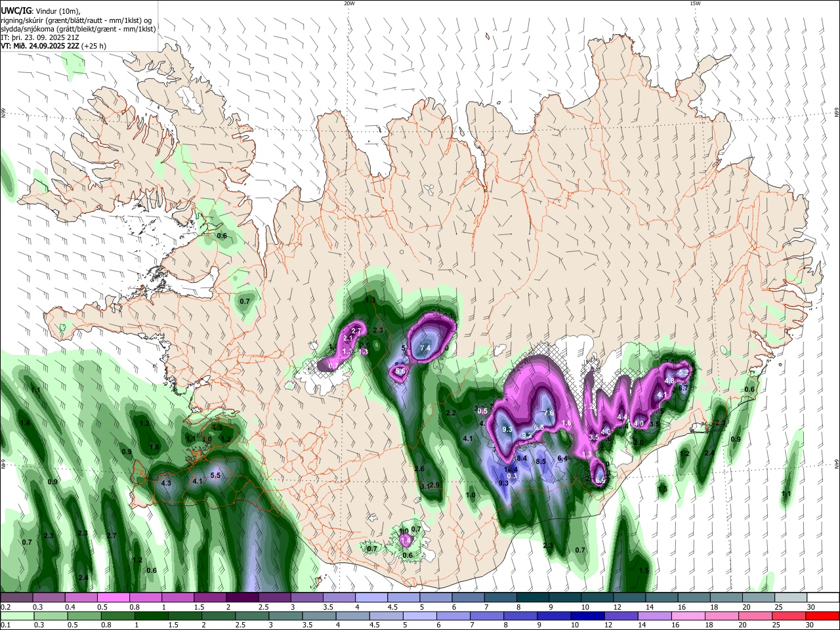Click the bright pink 0.5 snow scale swatch
Screen dimensions: 840x630
pyautogui.click(x=114, y=597)
